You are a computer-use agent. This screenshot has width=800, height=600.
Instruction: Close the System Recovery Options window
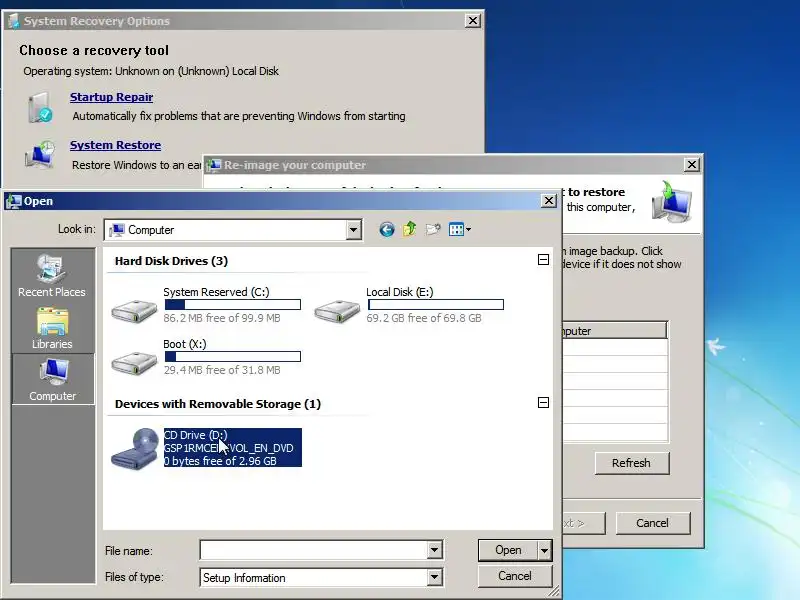coord(473,20)
